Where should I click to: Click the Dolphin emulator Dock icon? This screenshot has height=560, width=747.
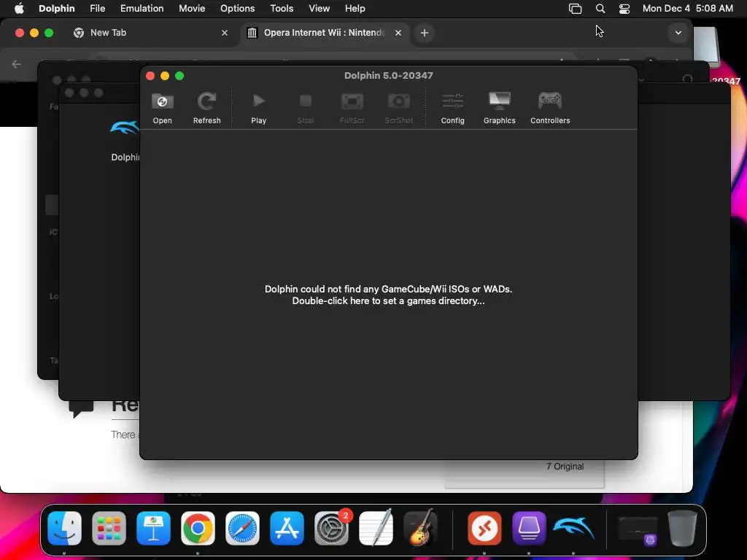(573, 528)
